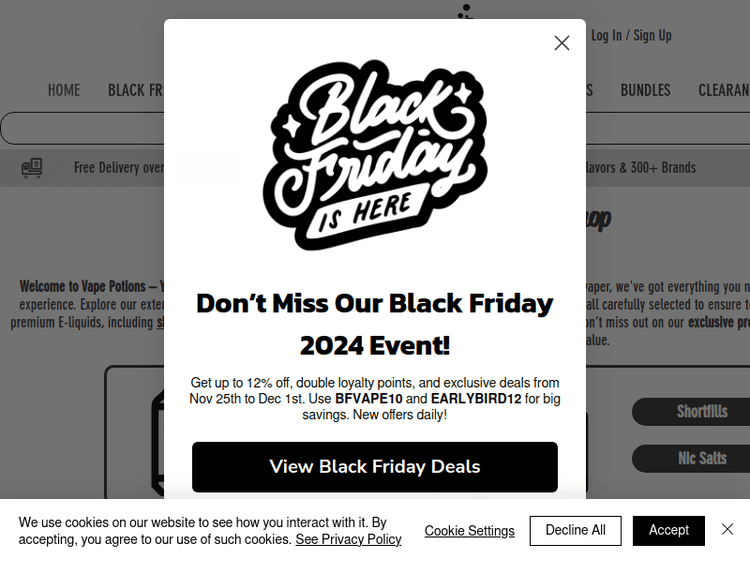This screenshot has height=563, width=750.
Task: Open the Bundles menu
Action: click(x=645, y=90)
